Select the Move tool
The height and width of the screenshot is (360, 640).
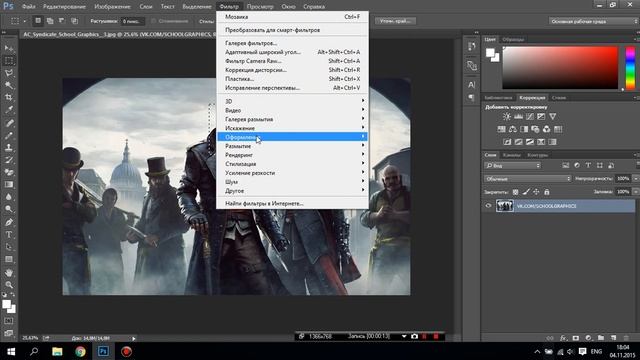click(x=9, y=48)
